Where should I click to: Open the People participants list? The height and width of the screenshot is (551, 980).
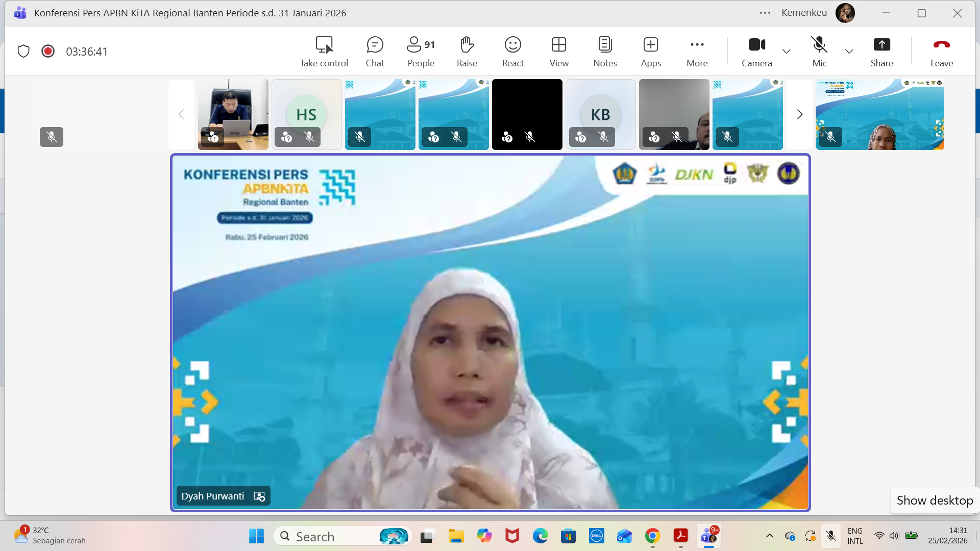pos(421,51)
